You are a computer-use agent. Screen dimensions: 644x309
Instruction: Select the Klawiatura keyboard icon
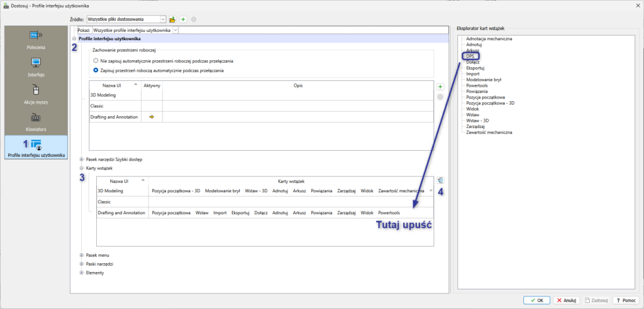(35, 117)
